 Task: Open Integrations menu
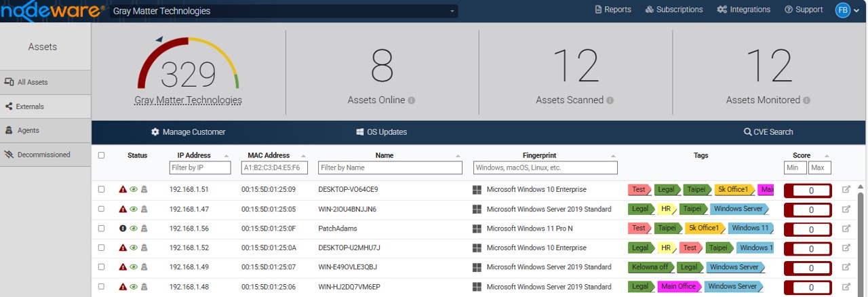coord(743,9)
